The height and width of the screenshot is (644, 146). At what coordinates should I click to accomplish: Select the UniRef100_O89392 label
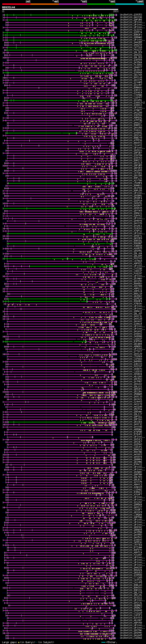coord(131,527)
